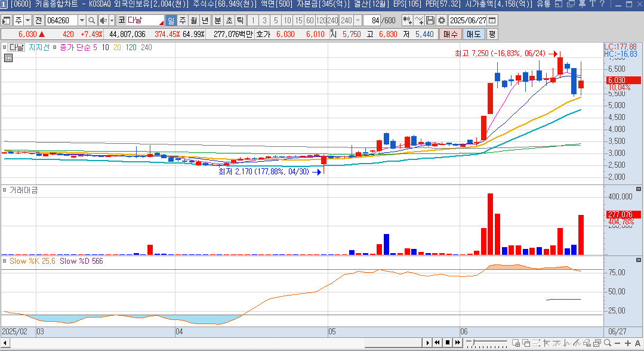The width and height of the screenshot is (644, 351).
Task: Click the overlapping windows copy icon
Action: (x=526, y=343)
